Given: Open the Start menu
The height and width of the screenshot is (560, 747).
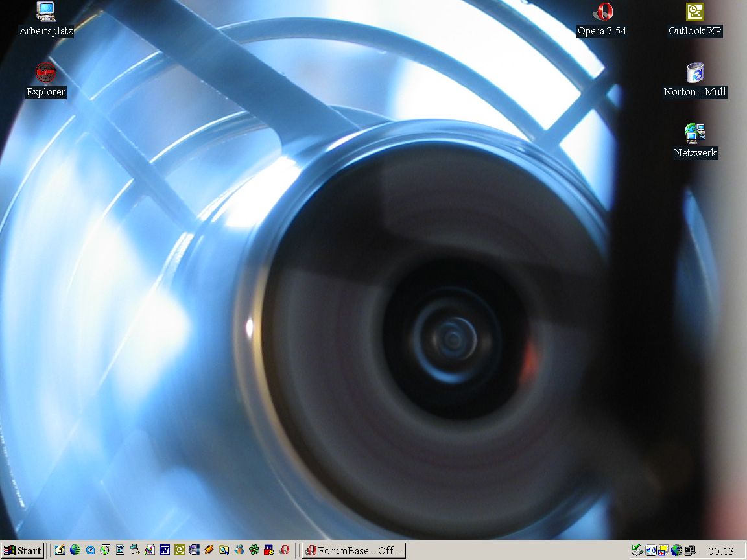Looking at the screenshot, I should coord(23,550).
